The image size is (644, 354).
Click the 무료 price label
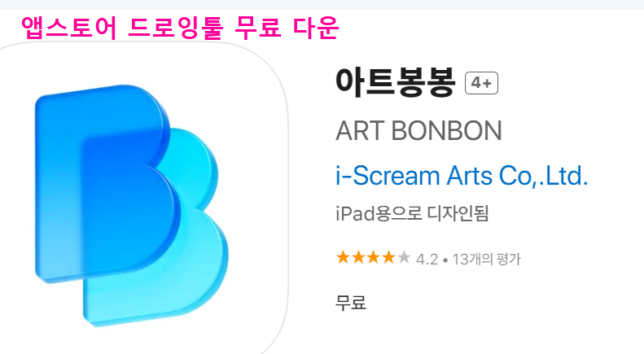click(x=351, y=303)
